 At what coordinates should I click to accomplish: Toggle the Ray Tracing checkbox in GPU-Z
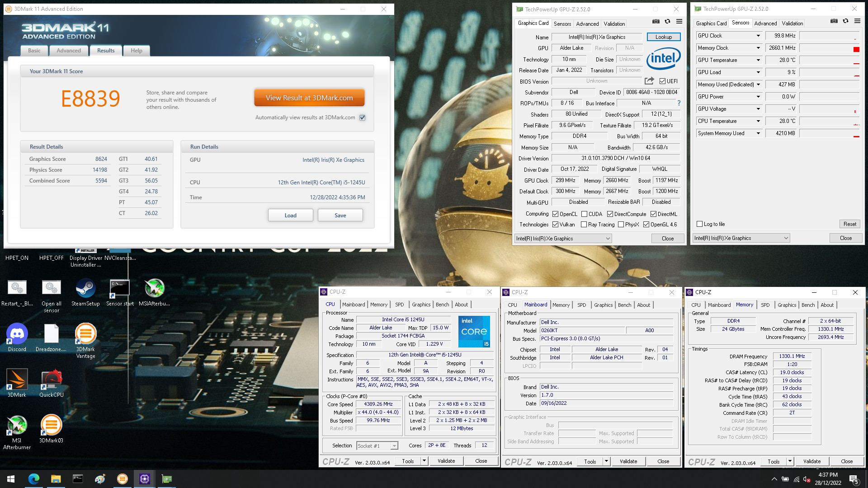pos(584,225)
